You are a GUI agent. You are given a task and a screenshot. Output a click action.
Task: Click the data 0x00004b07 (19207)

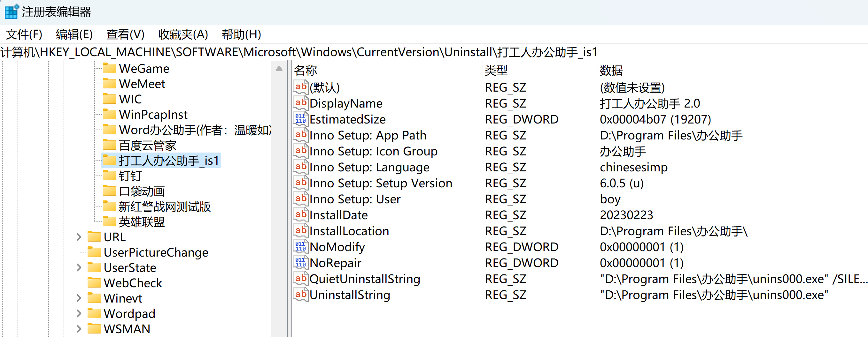(655, 119)
